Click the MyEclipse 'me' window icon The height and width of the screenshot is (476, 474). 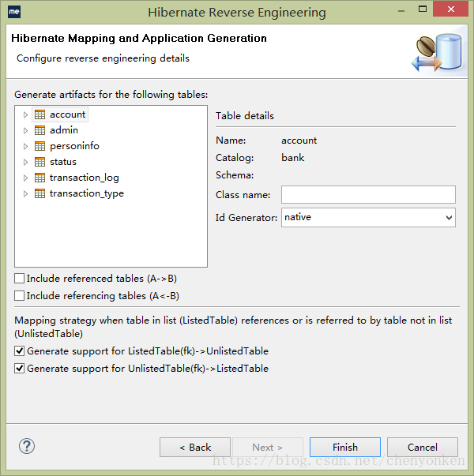(14, 12)
